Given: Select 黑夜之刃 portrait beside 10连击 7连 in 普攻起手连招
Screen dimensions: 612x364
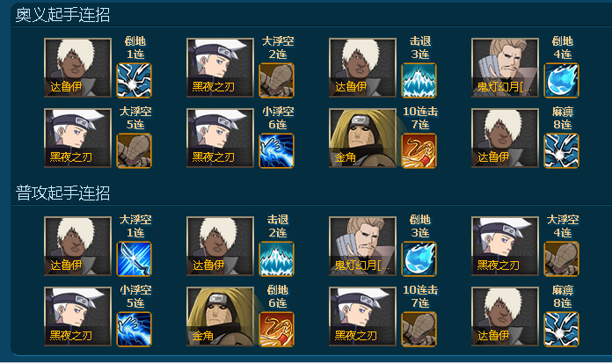Looking at the screenshot, I should (x=362, y=317).
